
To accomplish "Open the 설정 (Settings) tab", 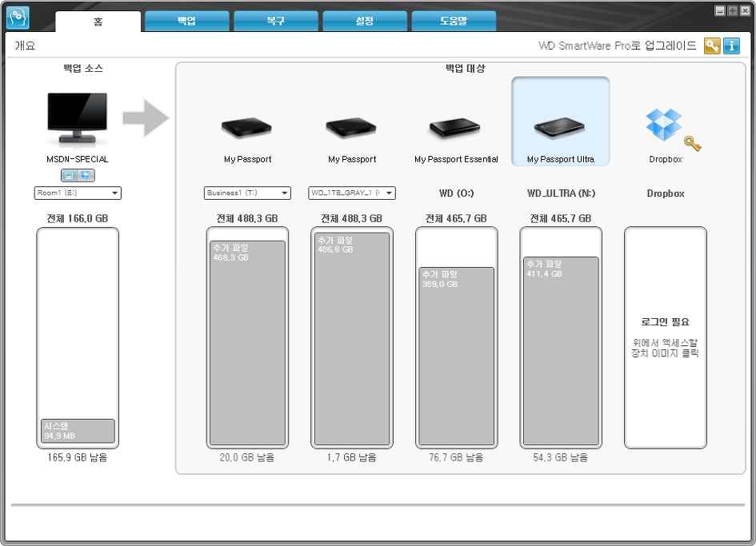I will coord(365,22).
